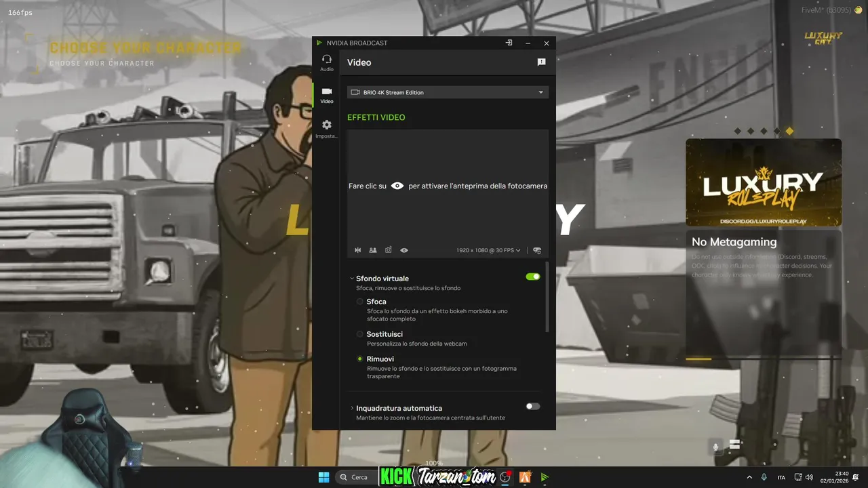Toggle the camera preview eye icon

click(x=404, y=250)
